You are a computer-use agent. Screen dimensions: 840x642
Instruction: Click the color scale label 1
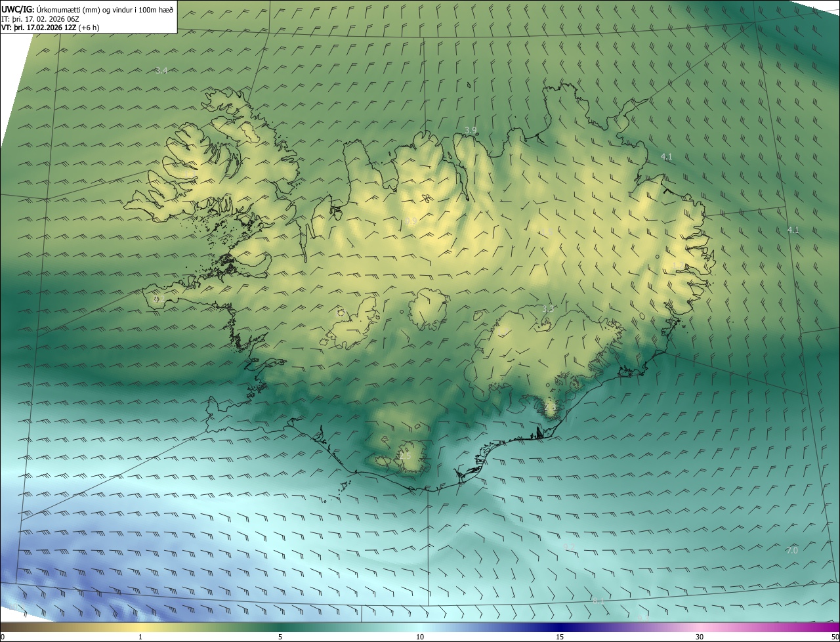(140, 637)
